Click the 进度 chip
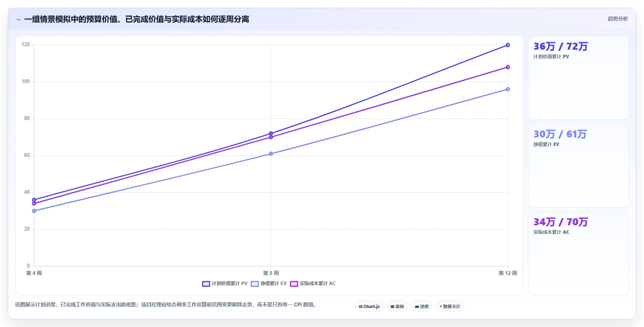 [422, 306]
